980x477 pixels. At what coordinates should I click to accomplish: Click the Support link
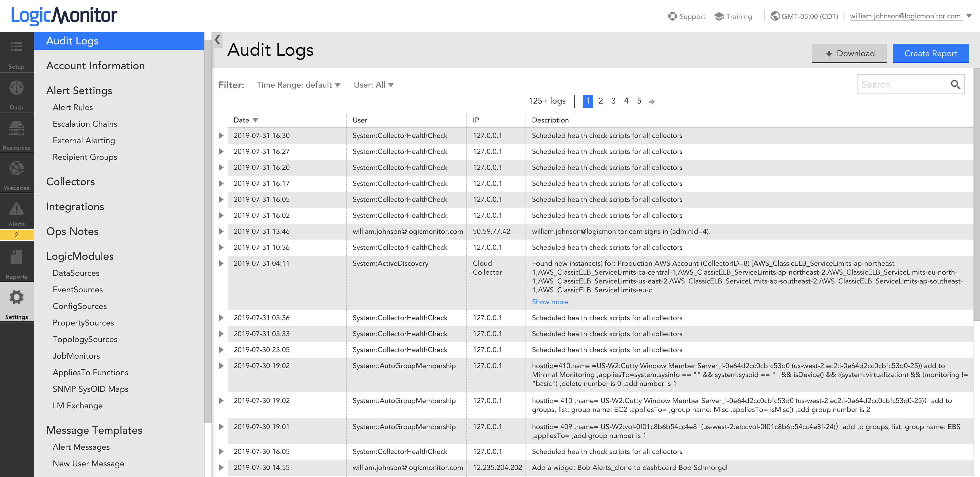692,16
